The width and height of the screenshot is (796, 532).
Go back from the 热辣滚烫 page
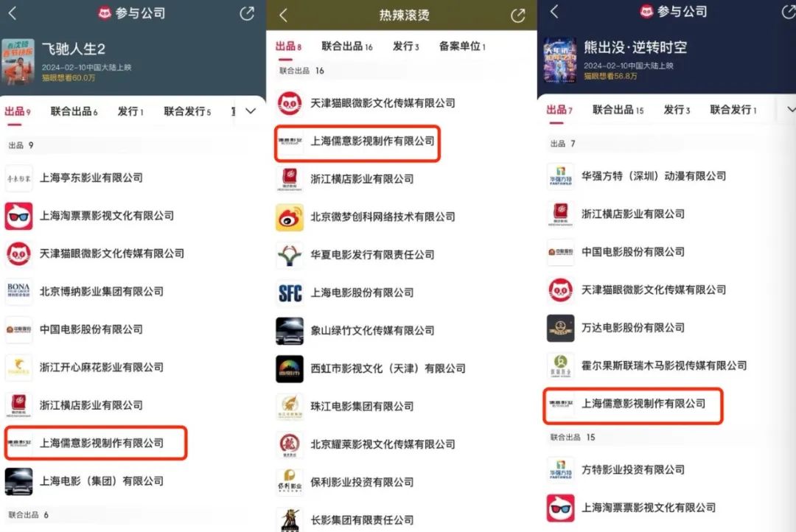point(283,15)
